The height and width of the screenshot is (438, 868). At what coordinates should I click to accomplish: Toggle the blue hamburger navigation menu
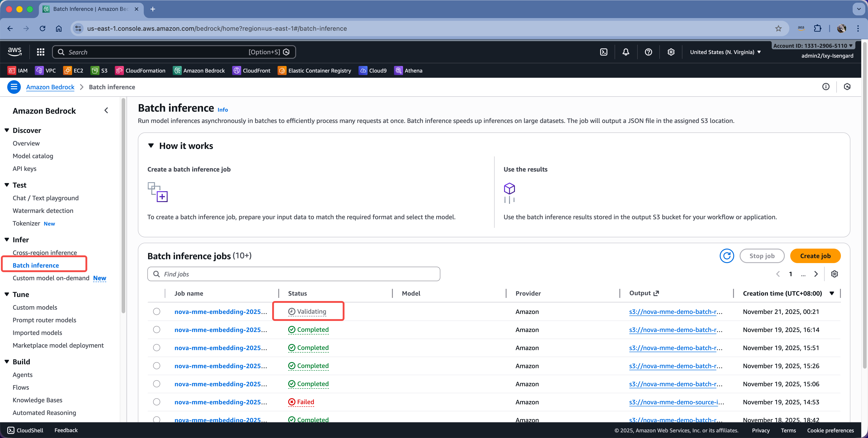(14, 87)
